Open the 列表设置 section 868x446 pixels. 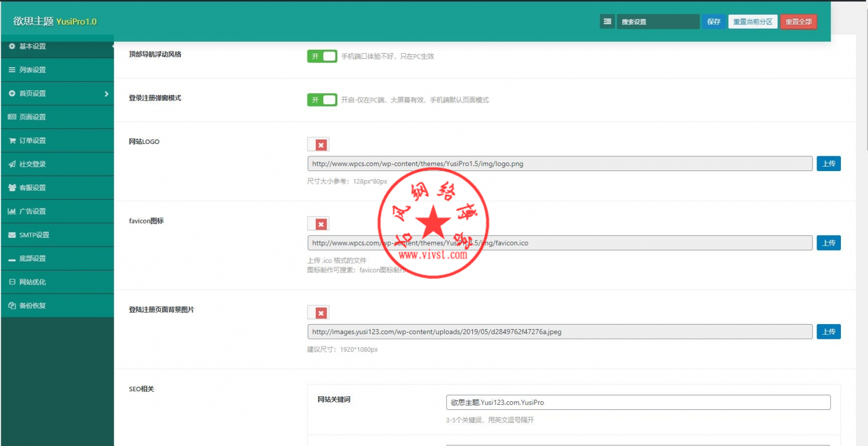[57, 70]
